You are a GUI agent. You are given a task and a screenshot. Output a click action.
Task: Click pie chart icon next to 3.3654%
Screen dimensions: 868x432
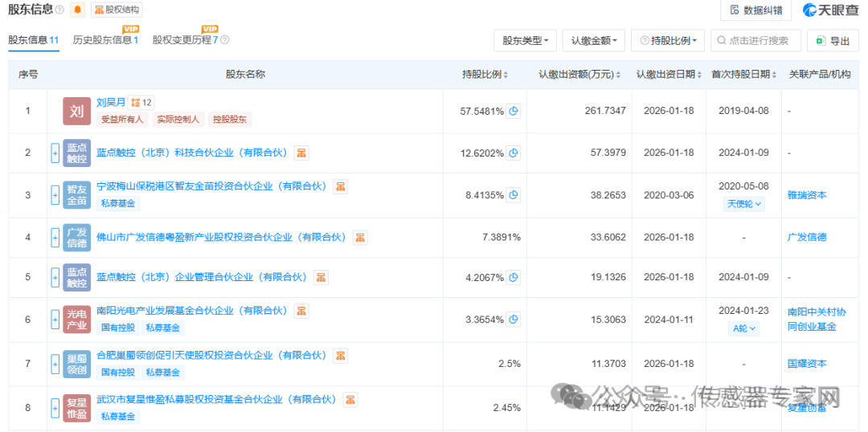[x=514, y=319]
